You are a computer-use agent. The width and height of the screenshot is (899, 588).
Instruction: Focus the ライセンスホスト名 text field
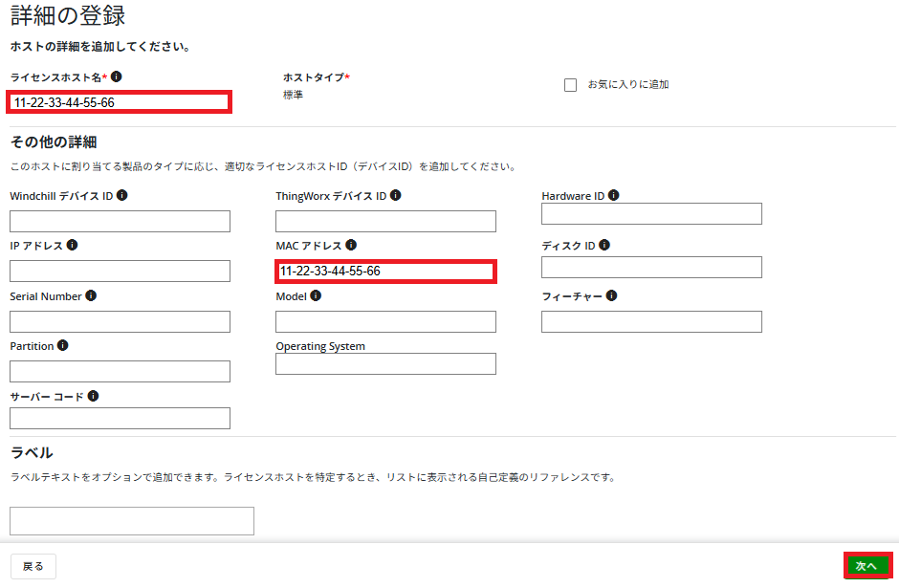click(x=120, y=102)
